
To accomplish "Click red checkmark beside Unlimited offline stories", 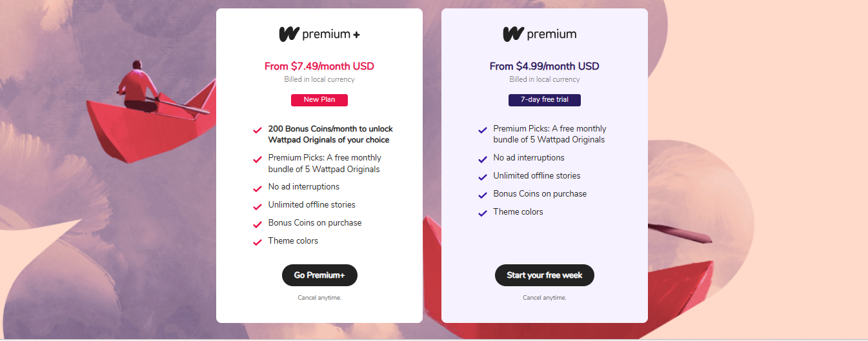I will [x=257, y=206].
